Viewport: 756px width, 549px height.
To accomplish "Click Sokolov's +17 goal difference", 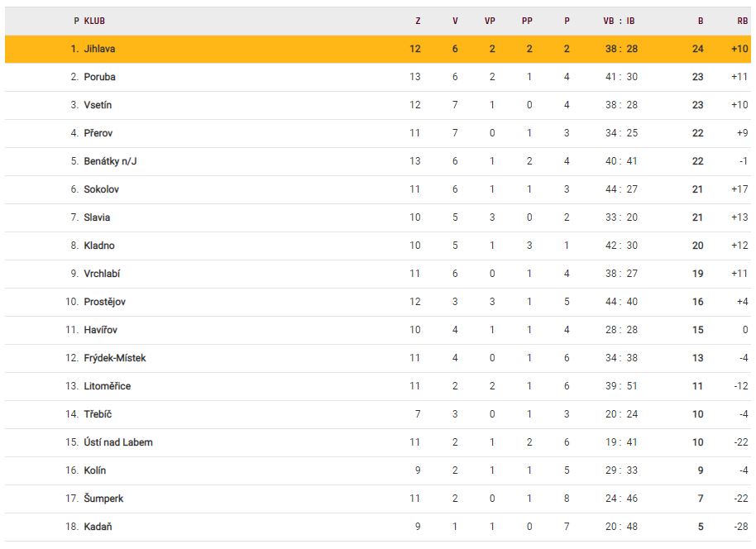I will pos(739,189).
